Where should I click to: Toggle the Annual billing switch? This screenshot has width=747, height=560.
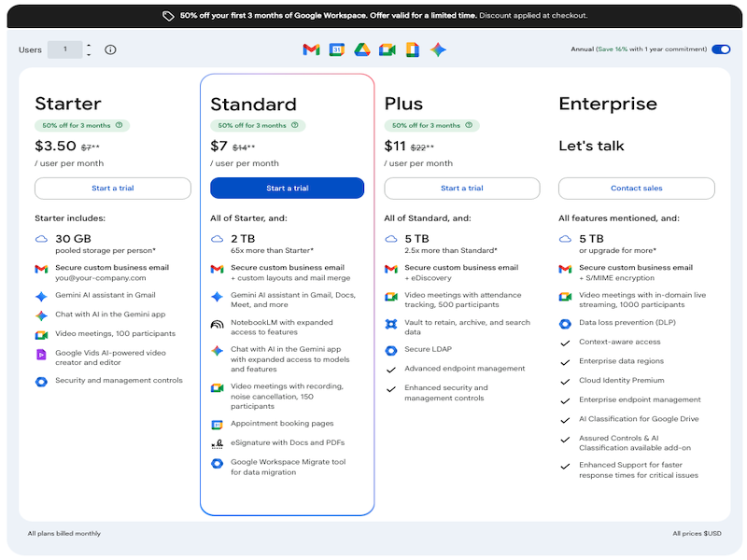tap(720, 49)
